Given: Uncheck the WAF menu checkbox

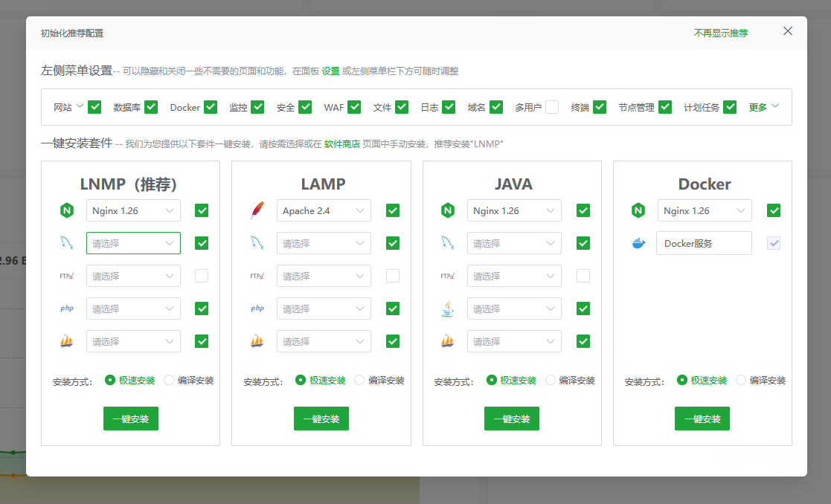Looking at the screenshot, I should click(354, 107).
